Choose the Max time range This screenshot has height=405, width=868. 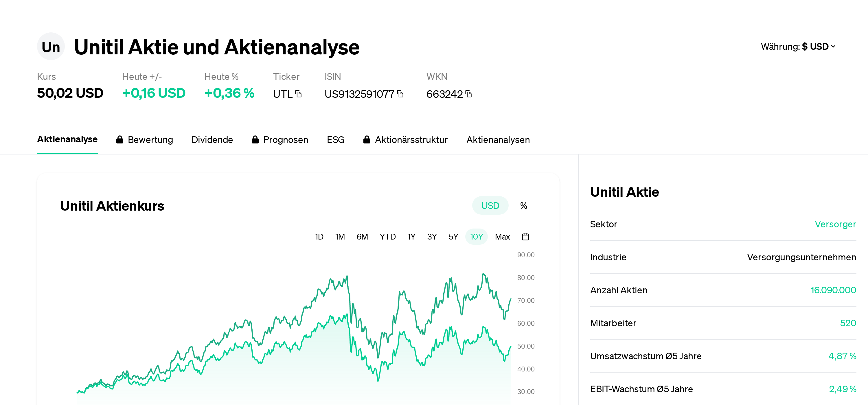[502, 237]
